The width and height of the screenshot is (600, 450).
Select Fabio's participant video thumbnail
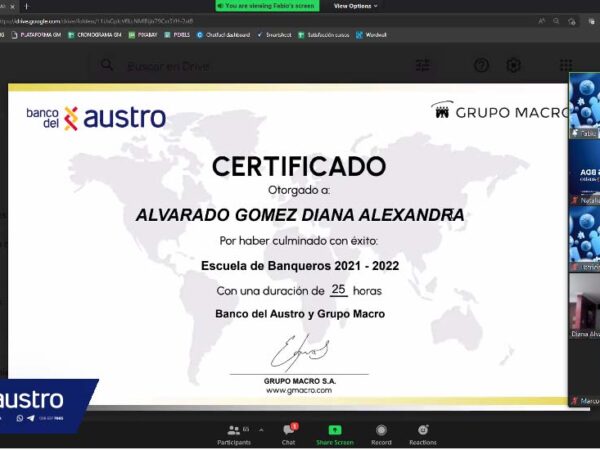[585, 106]
